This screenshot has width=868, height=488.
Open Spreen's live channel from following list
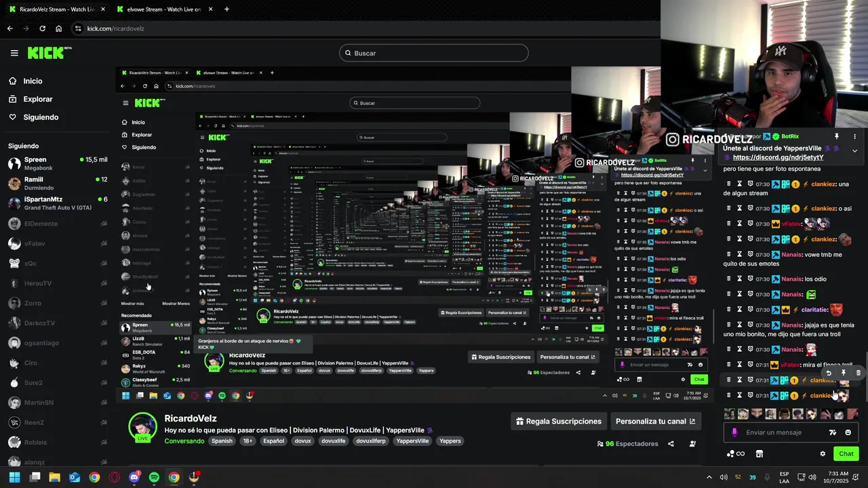pos(58,163)
